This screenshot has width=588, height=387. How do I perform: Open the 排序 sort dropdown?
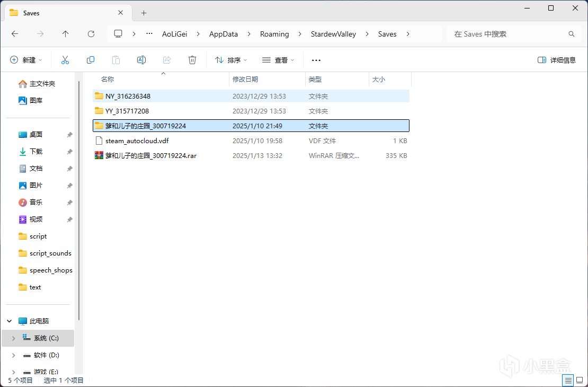click(x=231, y=60)
